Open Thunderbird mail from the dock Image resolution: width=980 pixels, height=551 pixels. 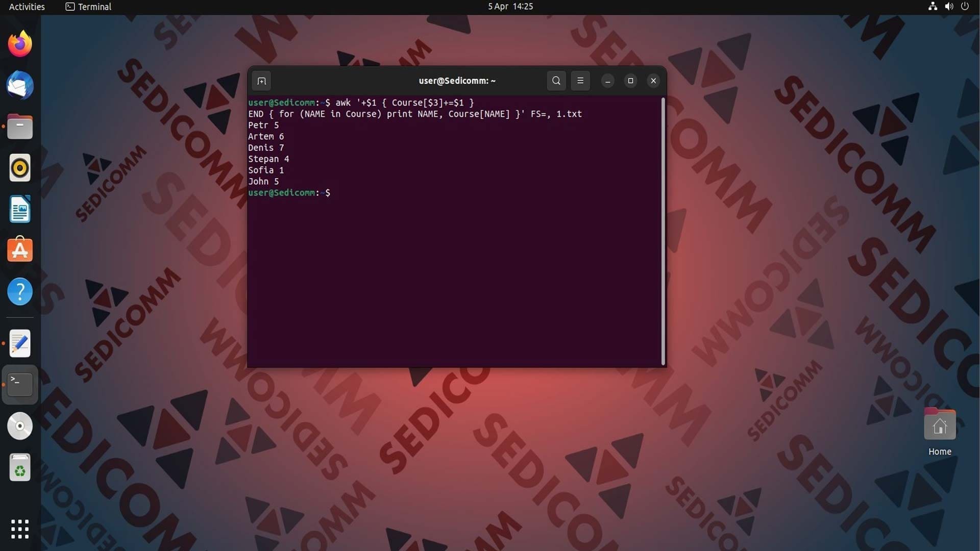(x=20, y=85)
